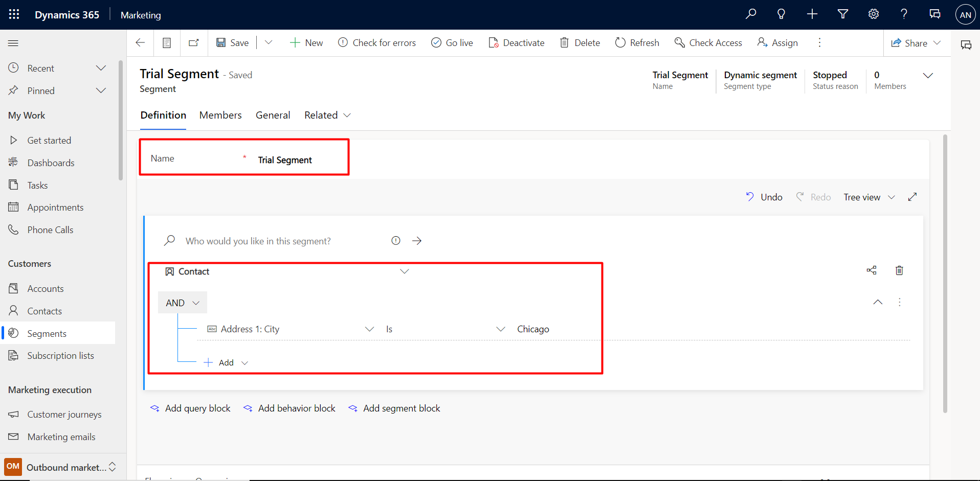Switch to the Members tab
The image size is (980, 481).
(220, 115)
